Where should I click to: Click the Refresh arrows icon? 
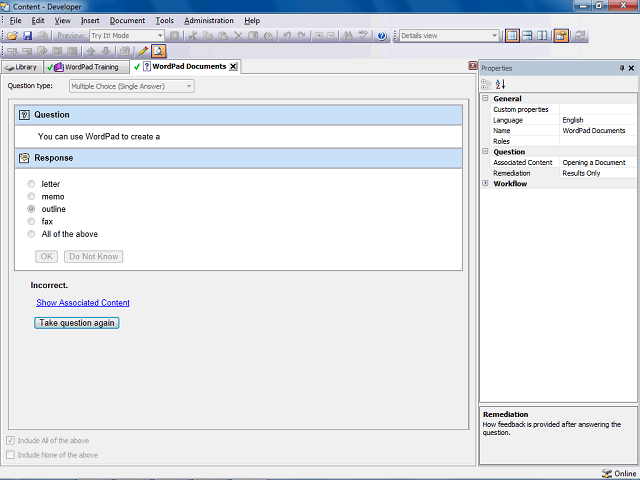[x=580, y=36]
